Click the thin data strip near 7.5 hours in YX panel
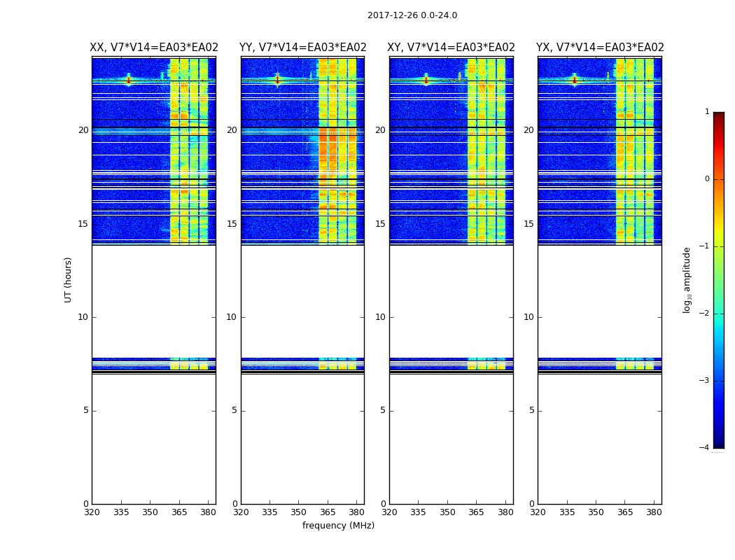 [599, 363]
